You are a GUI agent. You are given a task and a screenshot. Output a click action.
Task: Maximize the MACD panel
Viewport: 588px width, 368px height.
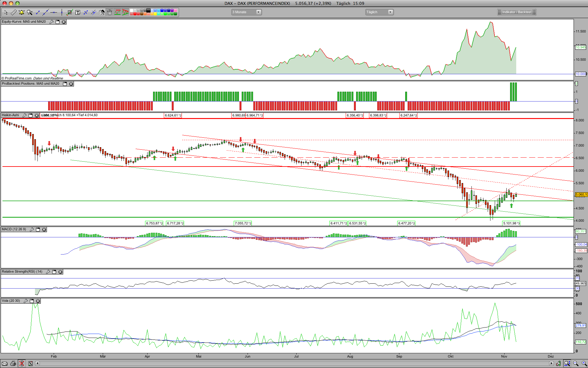coord(38,229)
